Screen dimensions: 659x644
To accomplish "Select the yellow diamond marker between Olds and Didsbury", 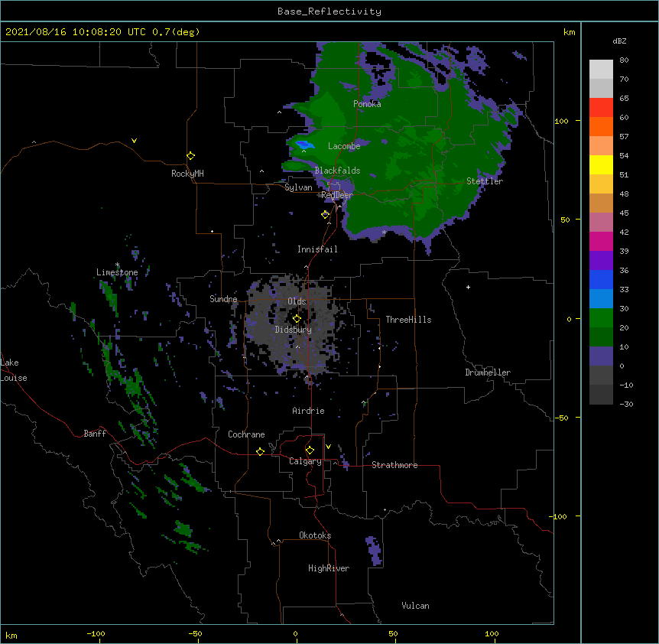I will (x=297, y=319).
